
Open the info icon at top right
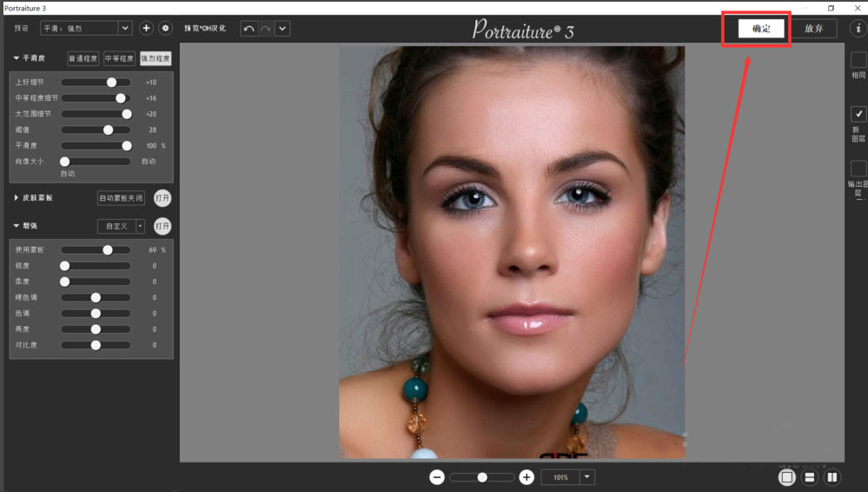click(858, 29)
